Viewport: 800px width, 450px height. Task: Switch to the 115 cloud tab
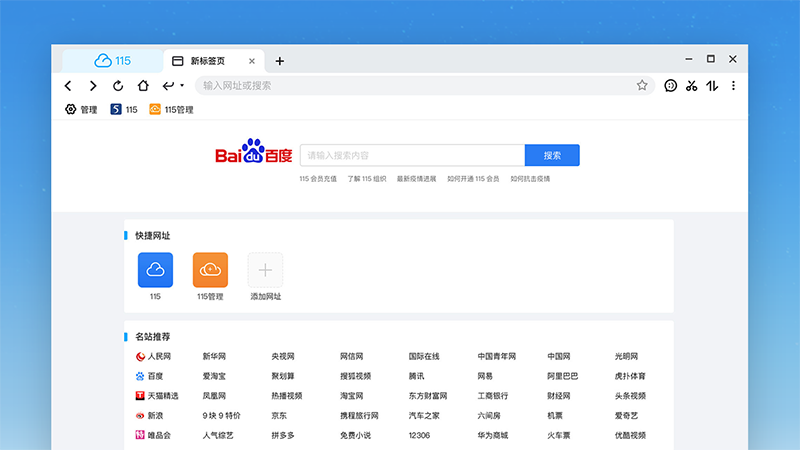(x=112, y=61)
